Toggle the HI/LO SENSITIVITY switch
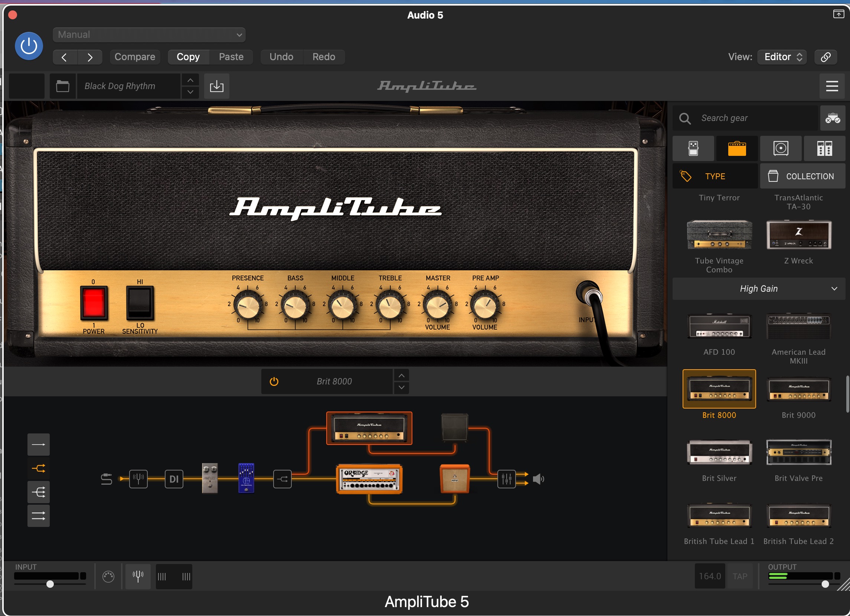 coord(140,303)
